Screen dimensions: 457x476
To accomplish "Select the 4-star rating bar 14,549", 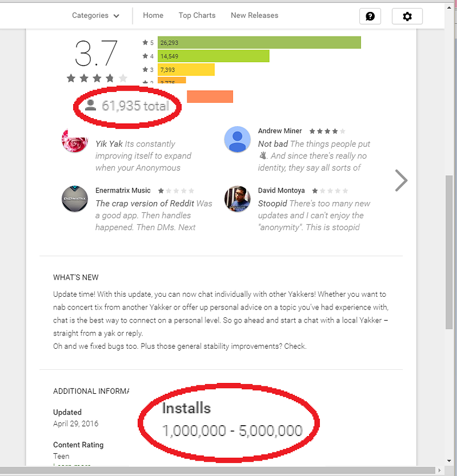I will point(213,56).
